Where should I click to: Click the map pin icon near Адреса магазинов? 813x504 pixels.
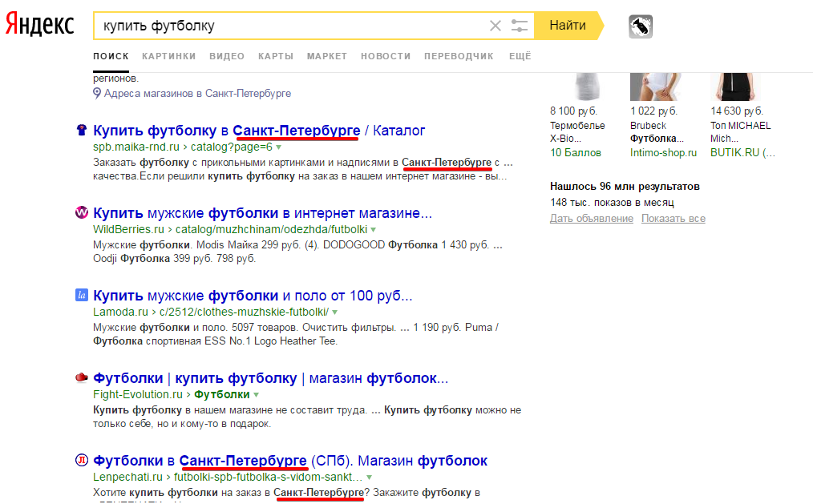[97, 93]
